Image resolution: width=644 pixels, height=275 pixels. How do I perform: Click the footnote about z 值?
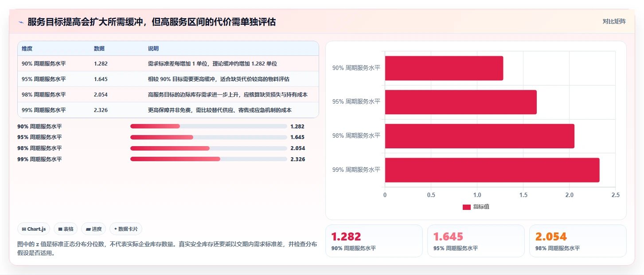[x=167, y=249]
